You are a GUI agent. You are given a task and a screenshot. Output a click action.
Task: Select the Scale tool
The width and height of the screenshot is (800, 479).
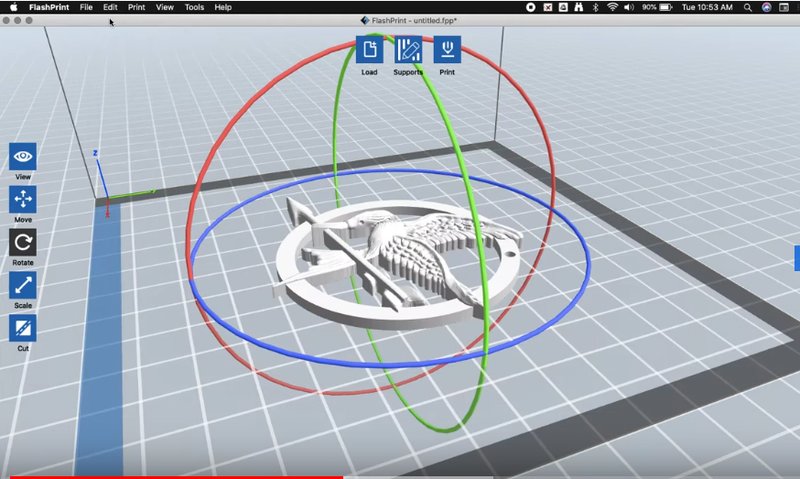point(23,285)
